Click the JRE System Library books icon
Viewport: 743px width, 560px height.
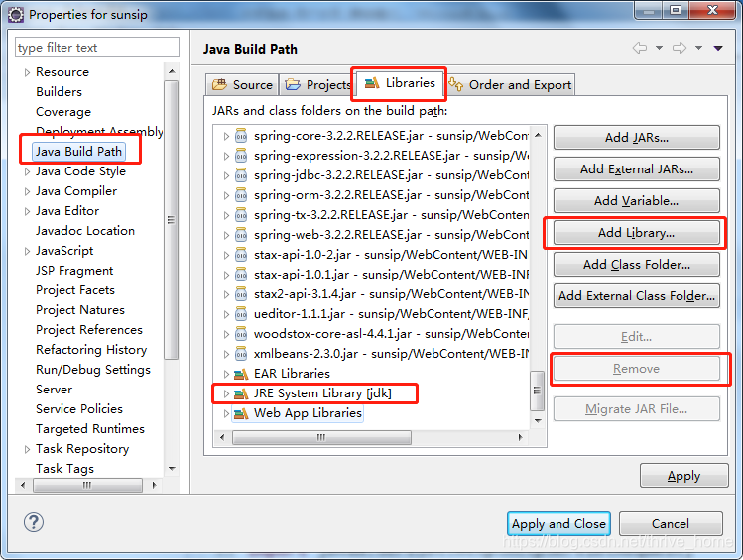[241, 393]
